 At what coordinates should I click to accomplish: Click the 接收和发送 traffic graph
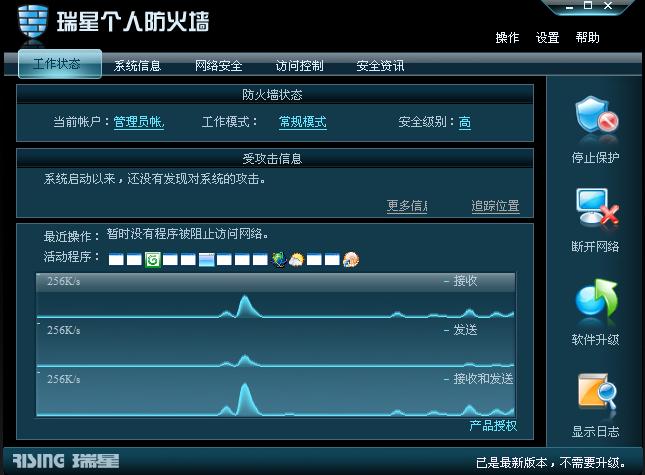276,393
